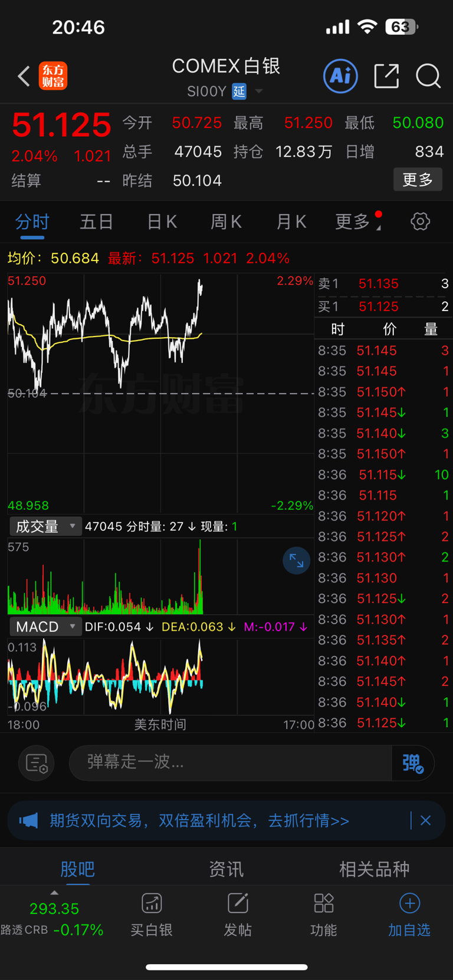
Task: Open the 资讯 tab
Action: pyautogui.click(x=226, y=869)
